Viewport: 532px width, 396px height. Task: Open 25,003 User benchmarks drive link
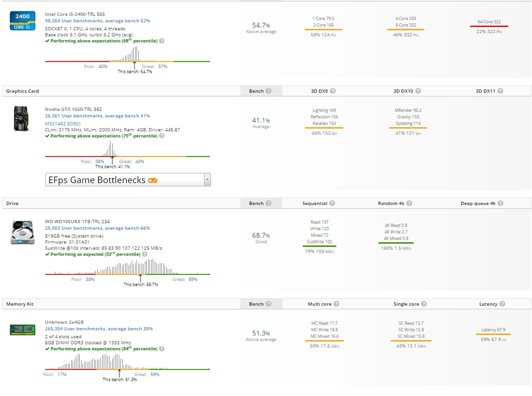coord(97,228)
